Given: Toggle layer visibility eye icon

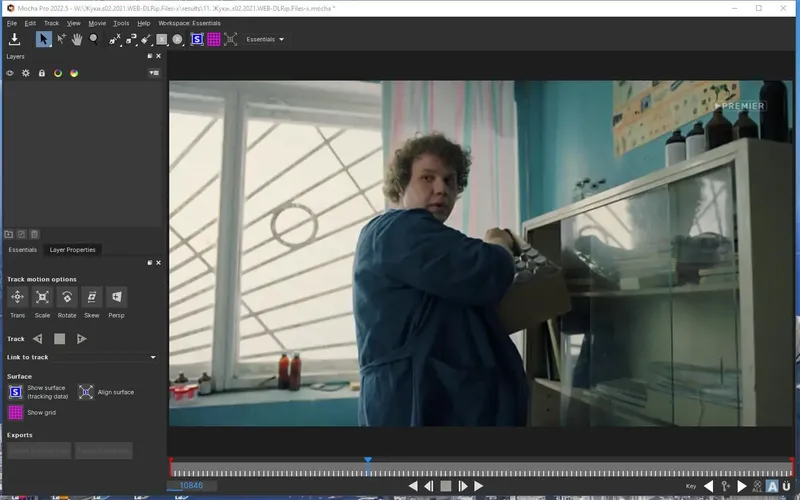Looking at the screenshot, I should [10, 73].
